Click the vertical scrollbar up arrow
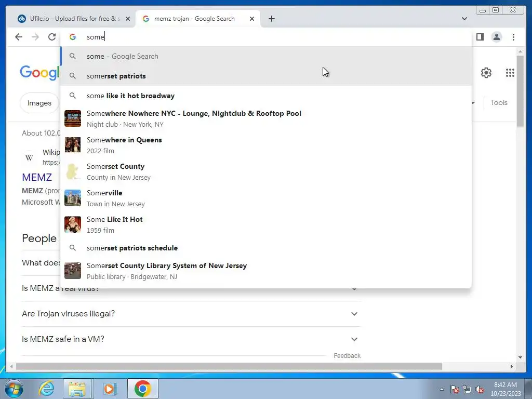The height and width of the screenshot is (399, 532). 520,51
